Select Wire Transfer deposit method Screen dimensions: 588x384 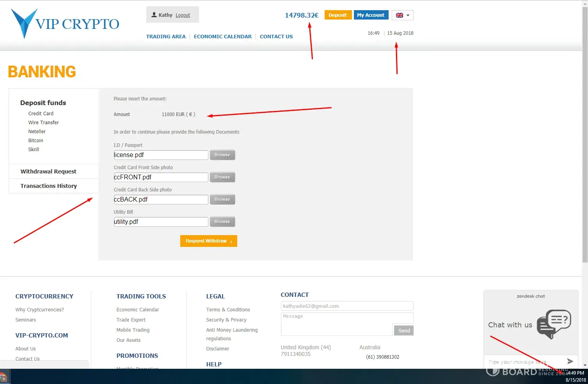44,122
